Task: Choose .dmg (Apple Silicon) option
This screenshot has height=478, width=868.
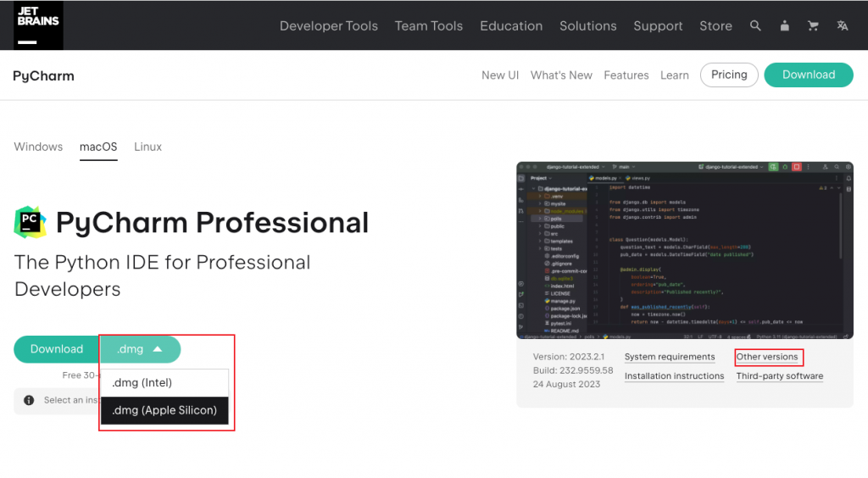Action: pyautogui.click(x=164, y=410)
